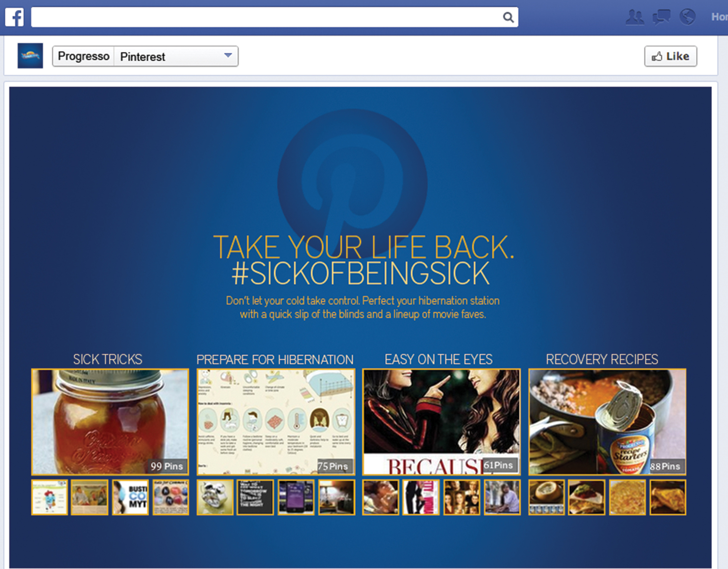Open the Prepare for Hibernation heading
This screenshot has height=569, width=728.
click(275, 359)
